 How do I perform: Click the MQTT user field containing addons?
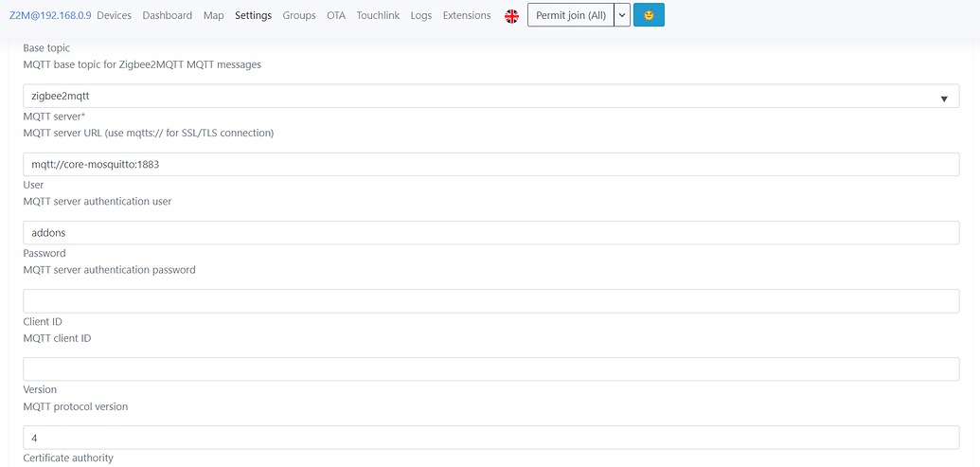point(490,233)
